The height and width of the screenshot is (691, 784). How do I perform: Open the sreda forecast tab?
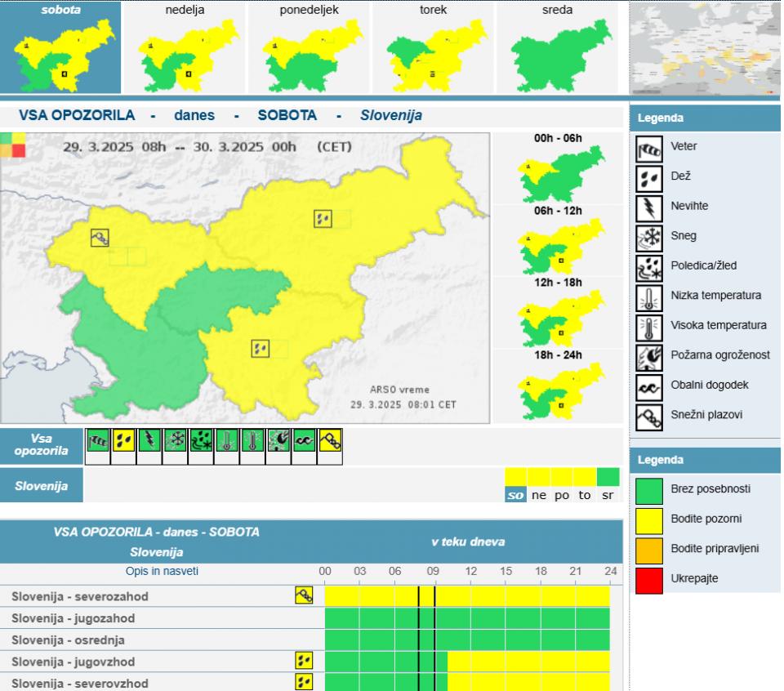(557, 47)
